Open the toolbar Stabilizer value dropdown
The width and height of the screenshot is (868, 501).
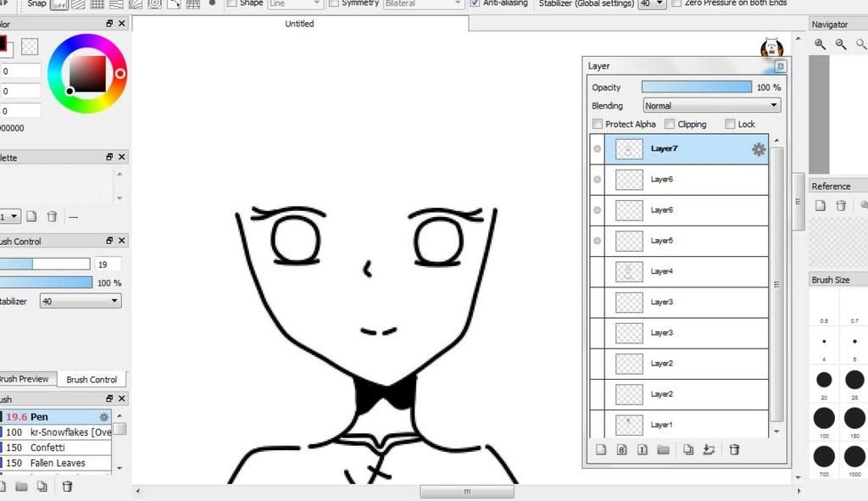652,4
